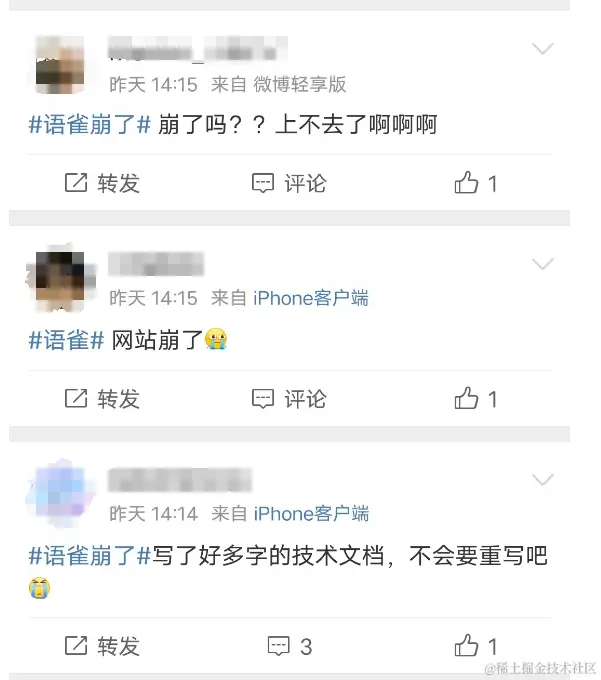The width and height of the screenshot is (601, 680).
Task: Like the 技术文档 post
Action: click(466, 645)
